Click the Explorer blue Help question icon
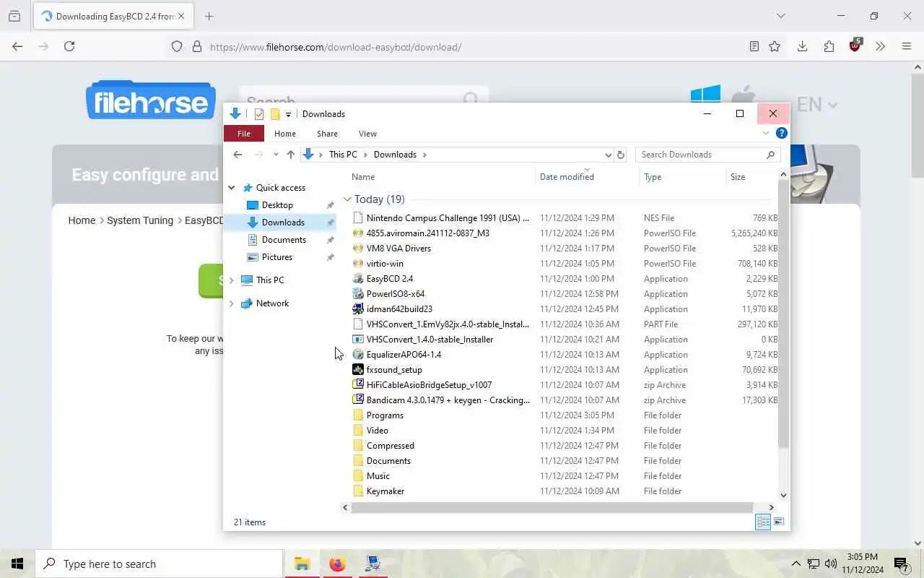This screenshot has width=924, height=578. pos(781,134)
